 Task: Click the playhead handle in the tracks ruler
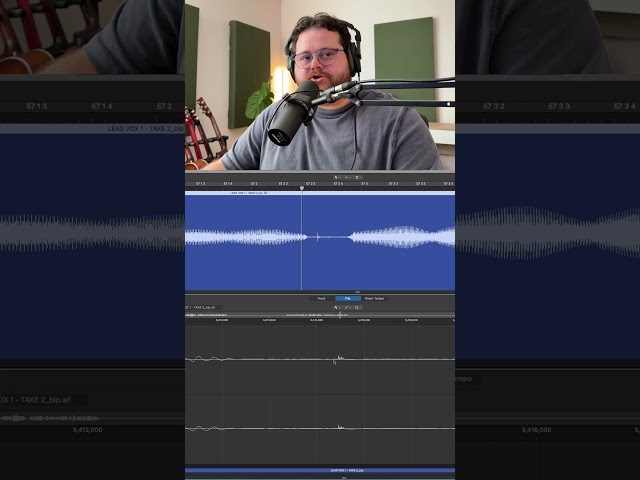[302, 188]
